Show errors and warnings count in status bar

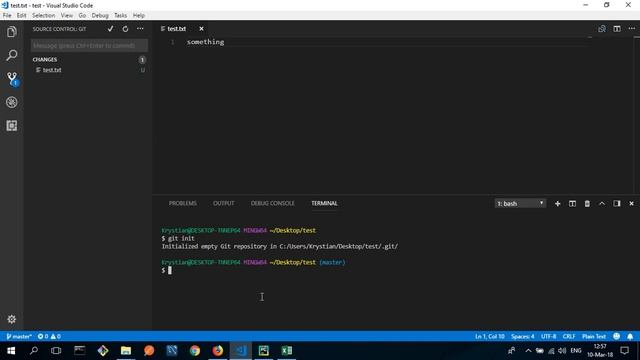[x=49, y=336]
